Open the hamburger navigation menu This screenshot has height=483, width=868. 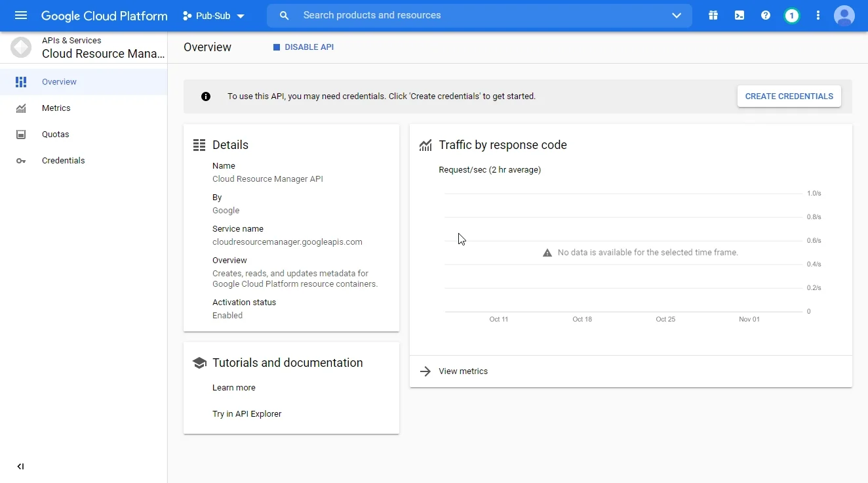tap(21, 15)
